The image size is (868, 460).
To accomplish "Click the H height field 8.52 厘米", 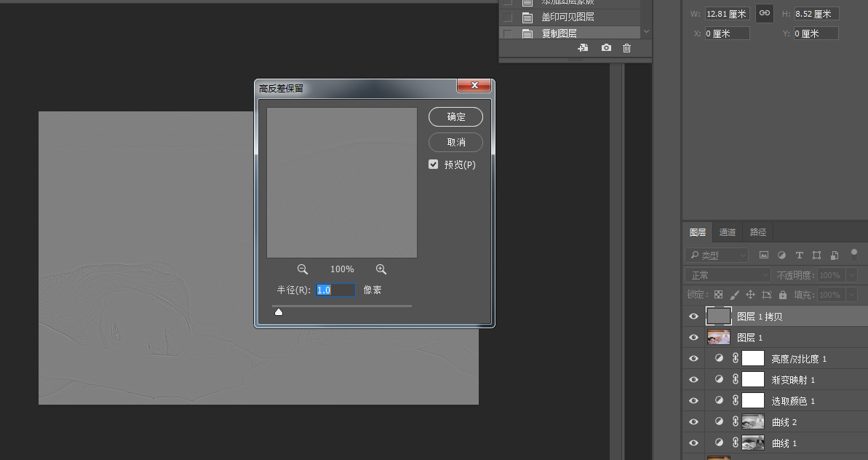I will pyautogui.click(x=816, y=14).
